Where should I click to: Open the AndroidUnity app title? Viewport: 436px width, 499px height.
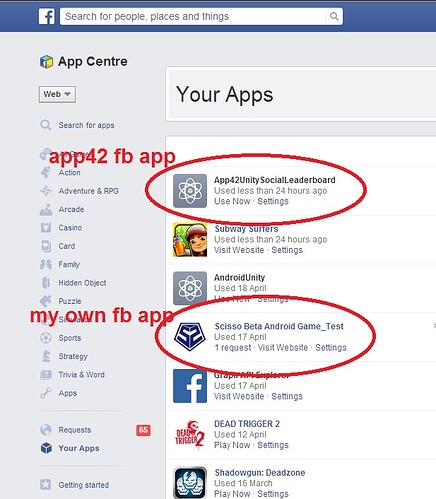coord(239,278)
